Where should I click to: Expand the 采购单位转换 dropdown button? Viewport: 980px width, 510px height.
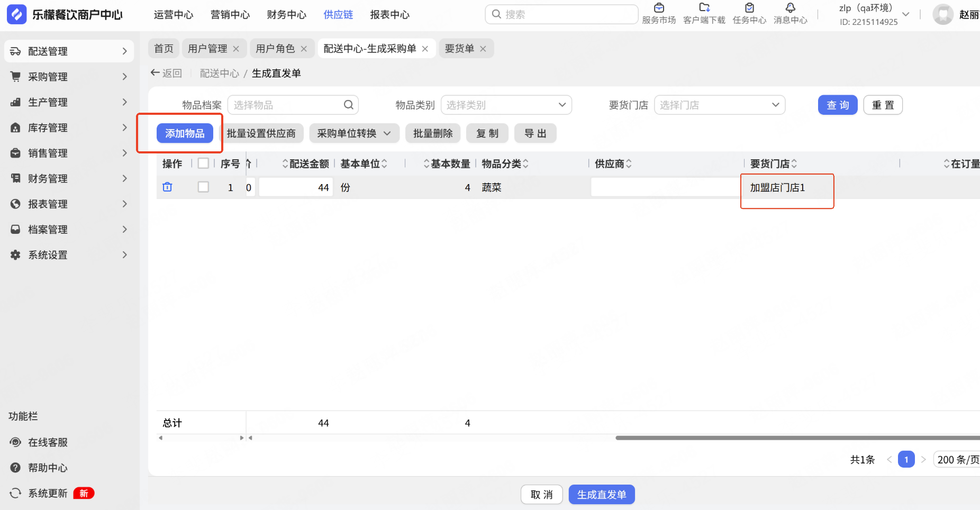[x=354, y=133]
